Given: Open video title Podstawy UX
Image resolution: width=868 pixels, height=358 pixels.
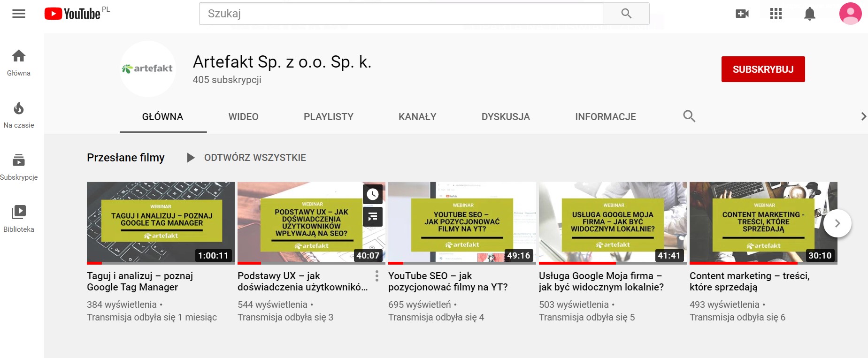Looking at the screenshot, I should pyautogui.click(x=303, y=282).
